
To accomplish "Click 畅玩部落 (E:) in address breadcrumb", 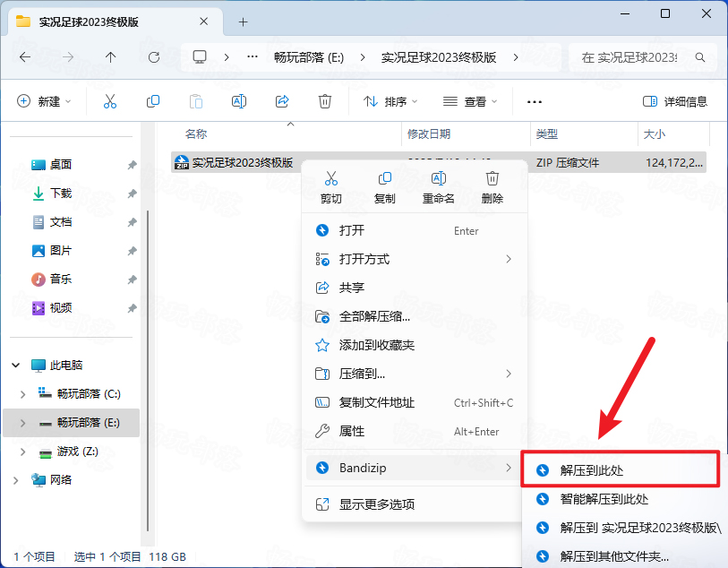I will (x=309, y=57).
